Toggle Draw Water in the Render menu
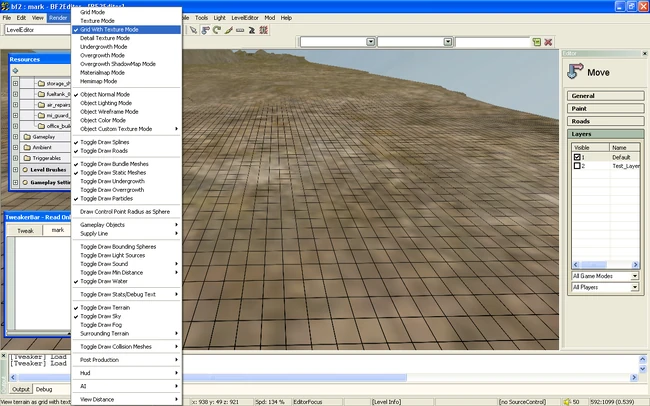650x406 pixels. (x=105, y=282)
